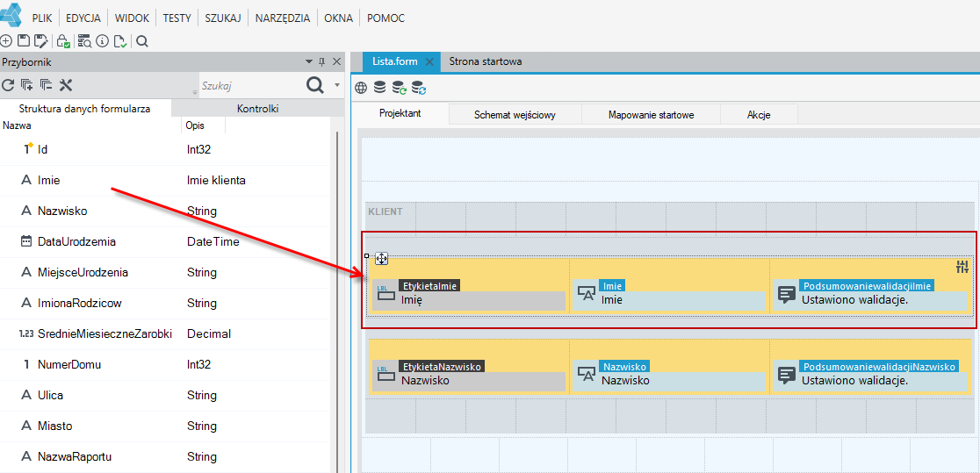980x473 pixels.
Task: Switch to the Mapowanie startowe tab
Action: (652, 115)
